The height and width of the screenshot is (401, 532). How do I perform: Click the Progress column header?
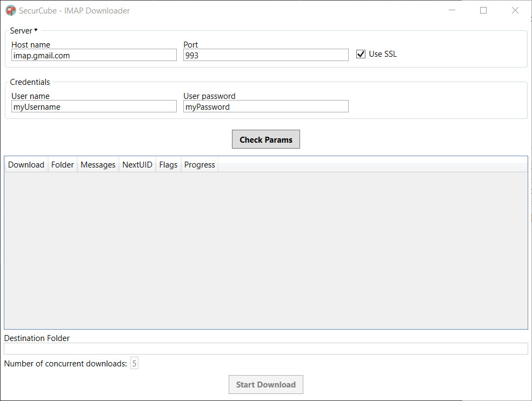tap(199, 164)
